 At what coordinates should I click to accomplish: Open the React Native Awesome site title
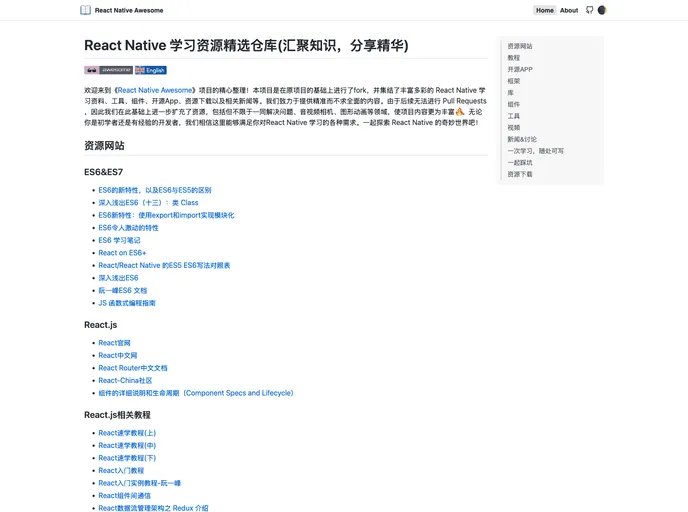[x=129, y=10]
